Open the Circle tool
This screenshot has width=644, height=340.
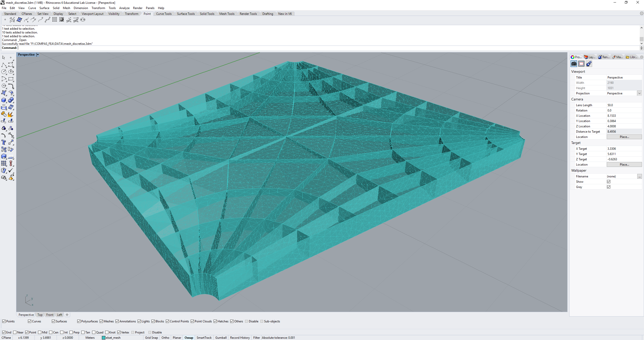coord(4,71)
